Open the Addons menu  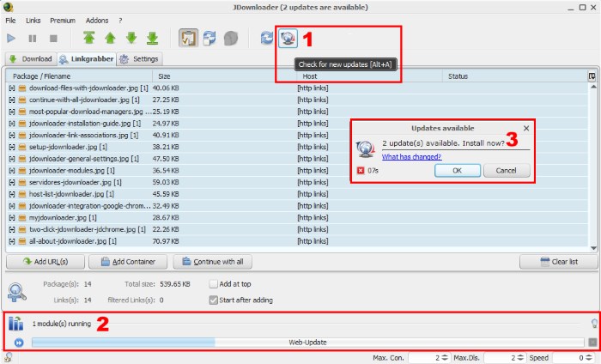97,21
